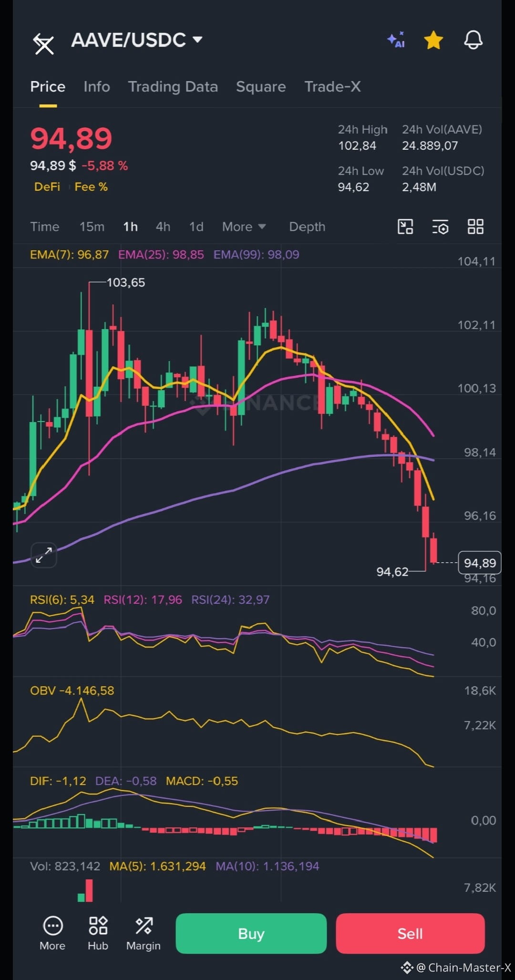Tap the 94,62 low marker
This screenshot has width=515, height=980.
392,572
